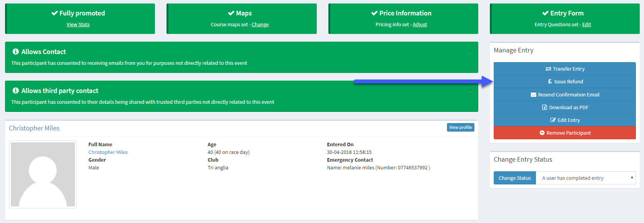The height and width of the screenshot is (223, 644).
Task: Click the Transfer Entry arrows icon
Action: (x=548, y=69)
